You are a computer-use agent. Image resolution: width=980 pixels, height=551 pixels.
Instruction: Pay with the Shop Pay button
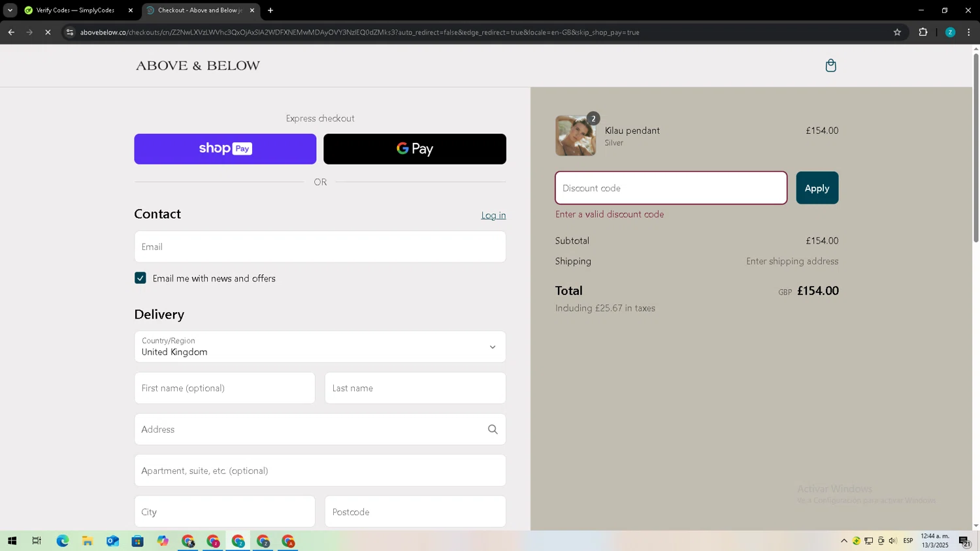(225, 149)
